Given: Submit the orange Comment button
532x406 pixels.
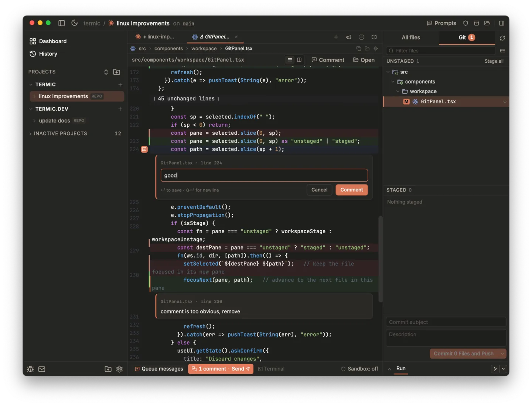Looking at the screenshot, I should (352, 190).
